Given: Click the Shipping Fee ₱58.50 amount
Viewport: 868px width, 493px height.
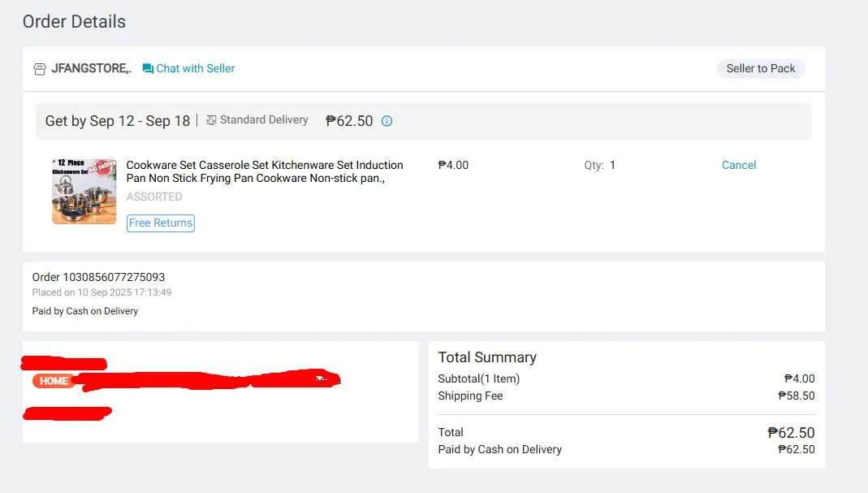Looking at the screenshot, I should tap(796, 396).
